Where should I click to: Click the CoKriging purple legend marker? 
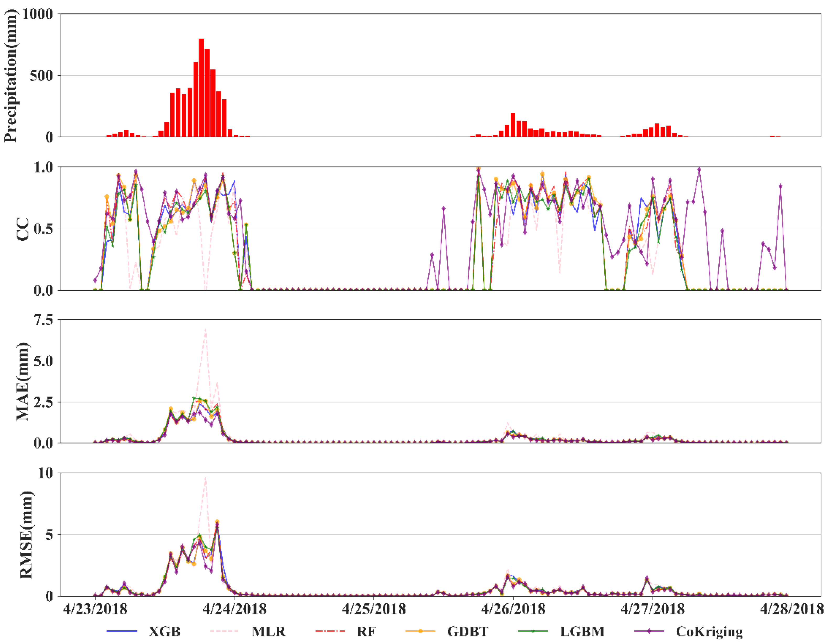point(649,631)
